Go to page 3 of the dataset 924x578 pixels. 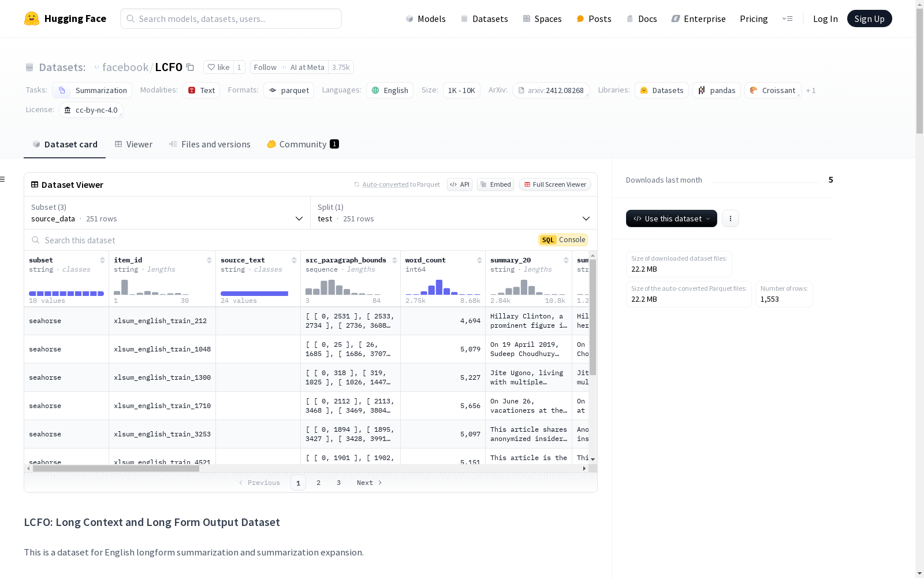[338, 483]
